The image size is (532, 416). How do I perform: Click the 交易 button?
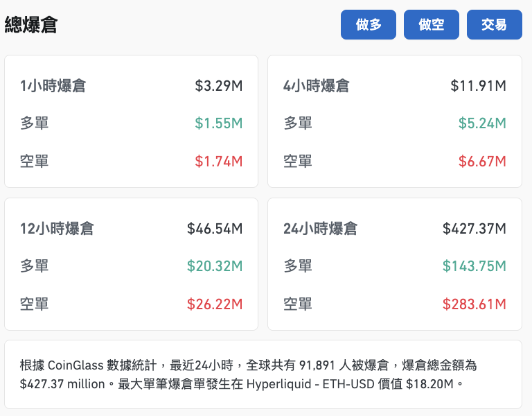point(495,24)
